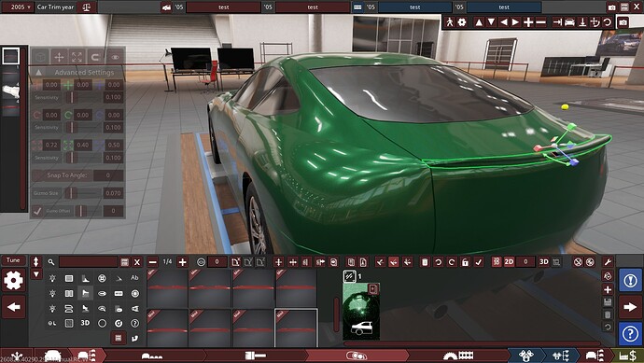Screen dimensions: 644x363
Task: Toggle mirror on Z axis
Action: tap(260, 262)
